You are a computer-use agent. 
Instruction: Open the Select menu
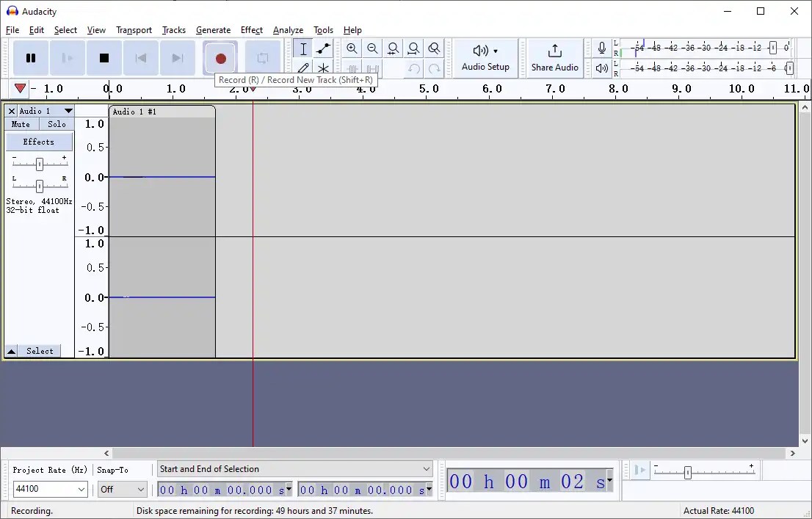coord(65,30)
